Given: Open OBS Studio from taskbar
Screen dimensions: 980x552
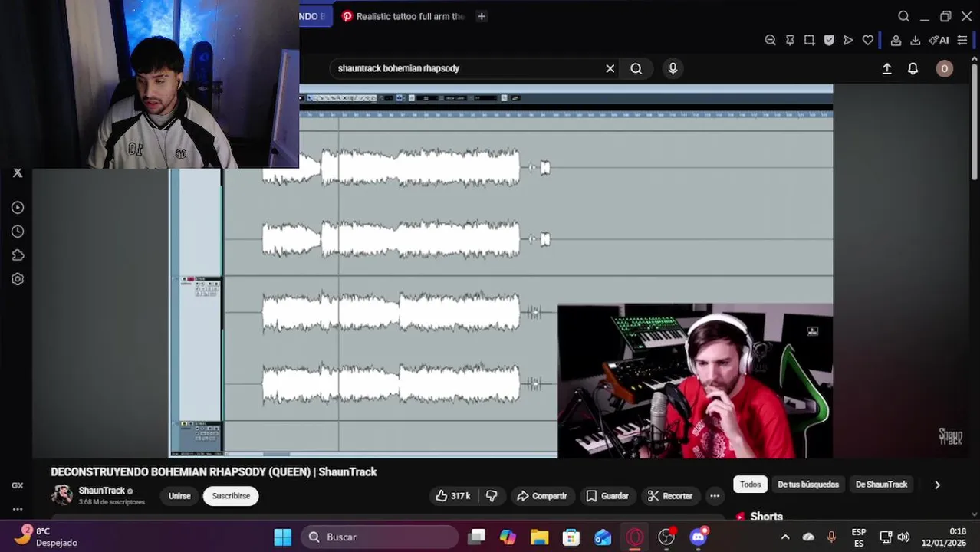Looking at the screenshot, I should (667, 537).
